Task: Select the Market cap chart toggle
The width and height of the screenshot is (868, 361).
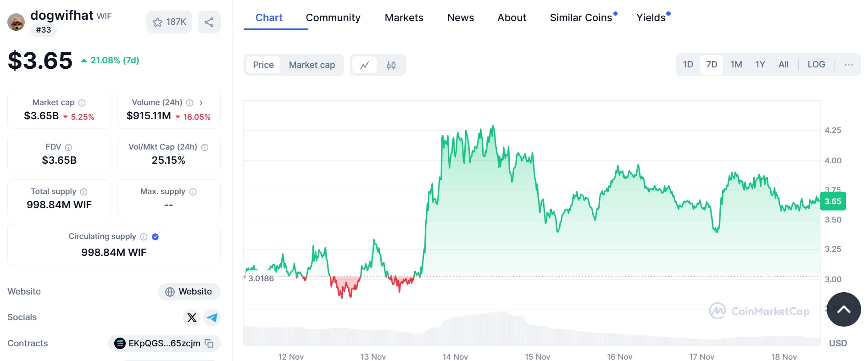Action: pyautogui.click(x=312, y=65)
